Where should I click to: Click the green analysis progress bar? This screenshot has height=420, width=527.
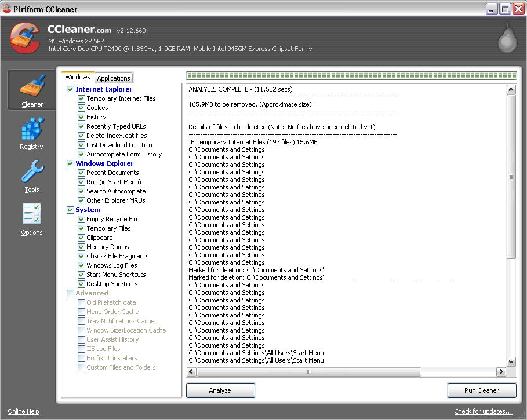(x=351, y=75)
